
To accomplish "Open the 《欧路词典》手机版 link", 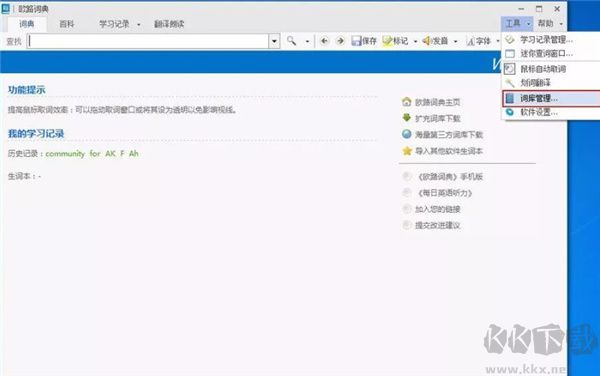I will point(449,177).
